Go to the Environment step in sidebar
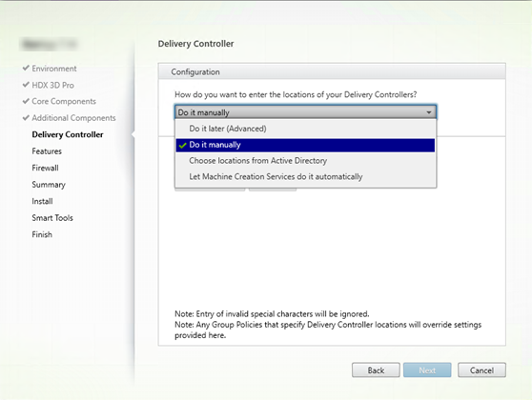Image resolution: width=532 pixels, height=400 pixels. 54,69
